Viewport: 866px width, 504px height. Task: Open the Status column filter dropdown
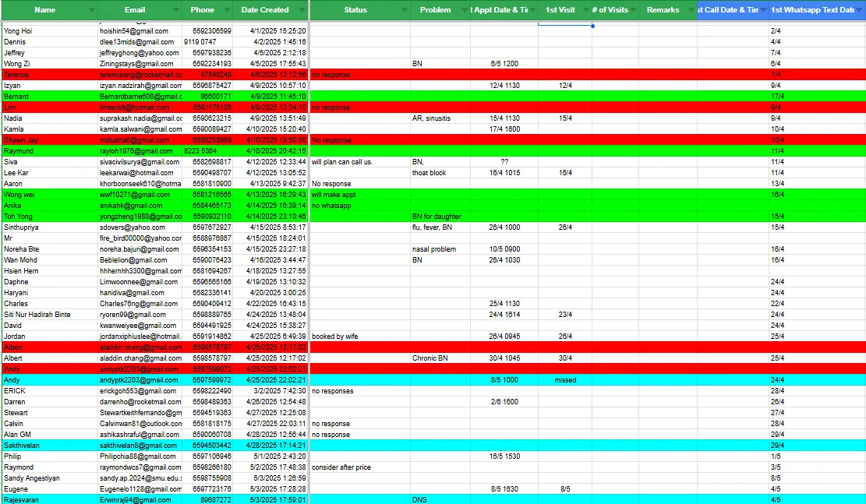pyautogui.click(x=405, y=10)
